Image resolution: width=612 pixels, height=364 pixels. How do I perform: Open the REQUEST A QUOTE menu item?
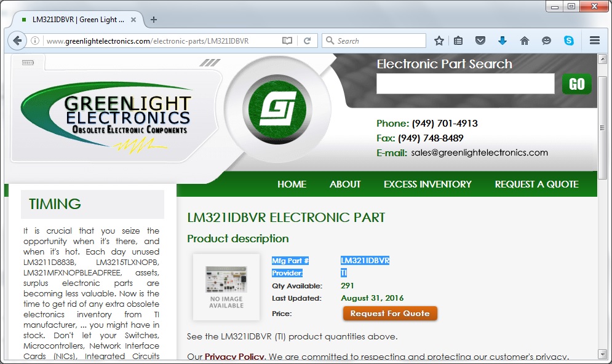[x=536, y=184]
